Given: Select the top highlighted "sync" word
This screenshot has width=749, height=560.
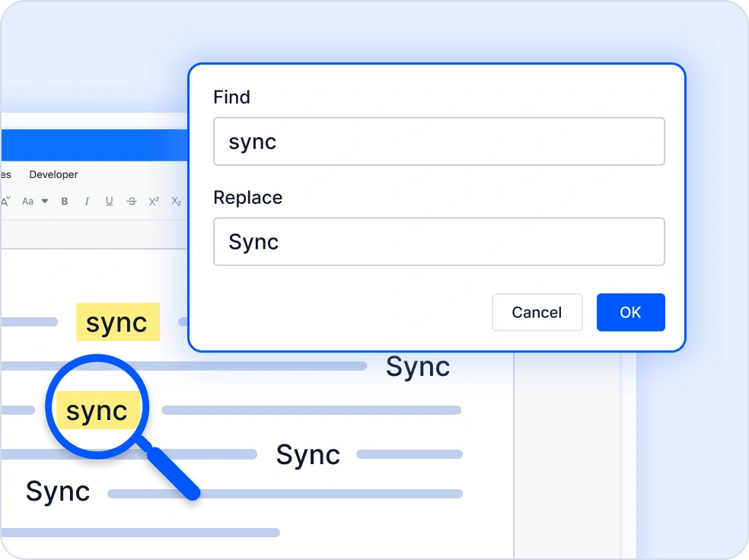Looking at the screenshot, I should point(117,323).
